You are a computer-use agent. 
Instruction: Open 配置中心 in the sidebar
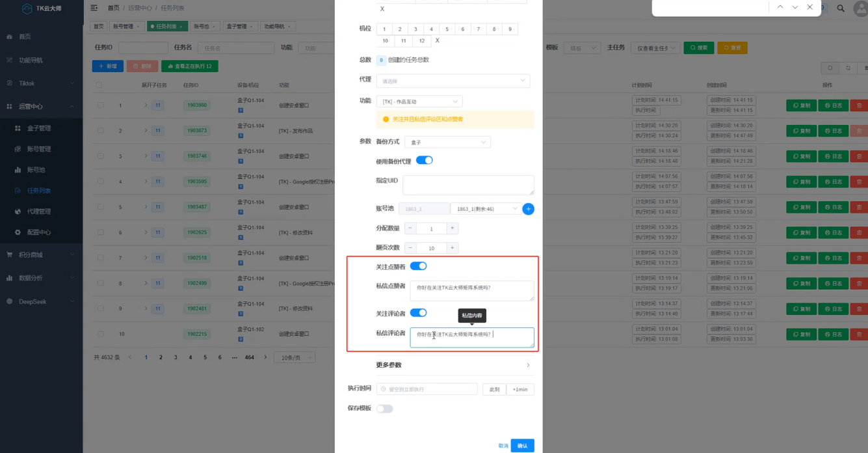[40, 232]
